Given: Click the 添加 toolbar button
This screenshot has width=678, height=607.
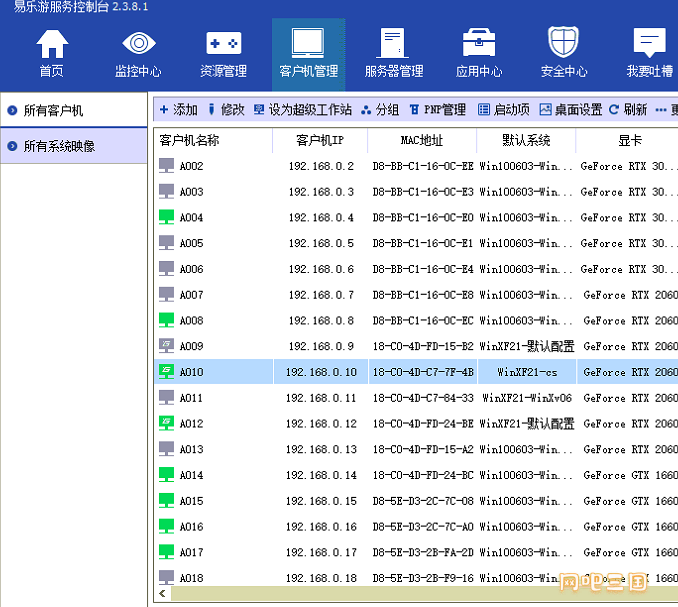Looking at the screenshot, I should pos(178,110).
